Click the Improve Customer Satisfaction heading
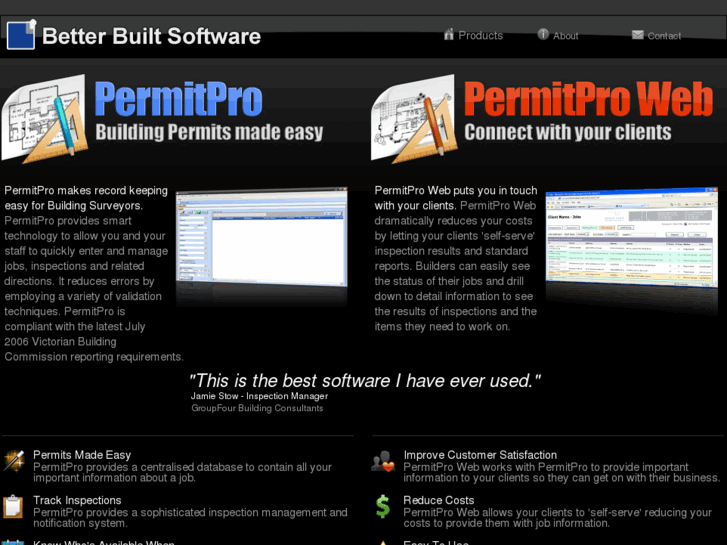727x545 pixels. [x=480, y=455]
